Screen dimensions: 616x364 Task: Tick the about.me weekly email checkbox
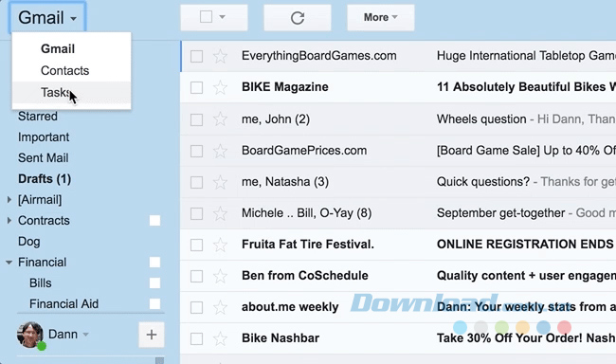196,307
